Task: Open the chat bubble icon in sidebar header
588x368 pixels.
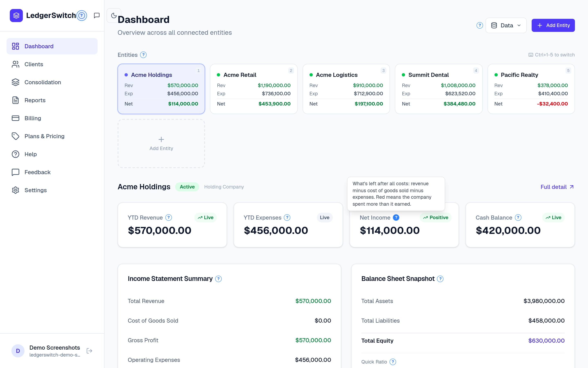Action: point(97,16)
